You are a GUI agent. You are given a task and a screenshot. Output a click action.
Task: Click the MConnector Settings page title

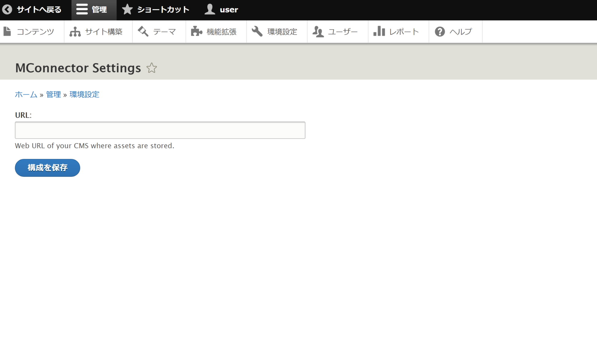pyautogui.click(x=78, y=68)
